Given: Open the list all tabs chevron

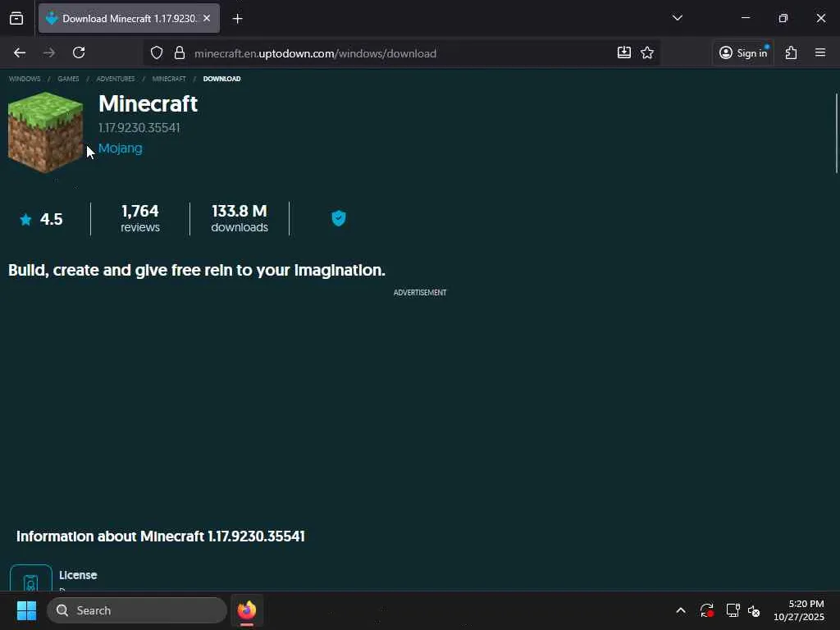Looking at the screenshot, I should [x=677, y=18].
